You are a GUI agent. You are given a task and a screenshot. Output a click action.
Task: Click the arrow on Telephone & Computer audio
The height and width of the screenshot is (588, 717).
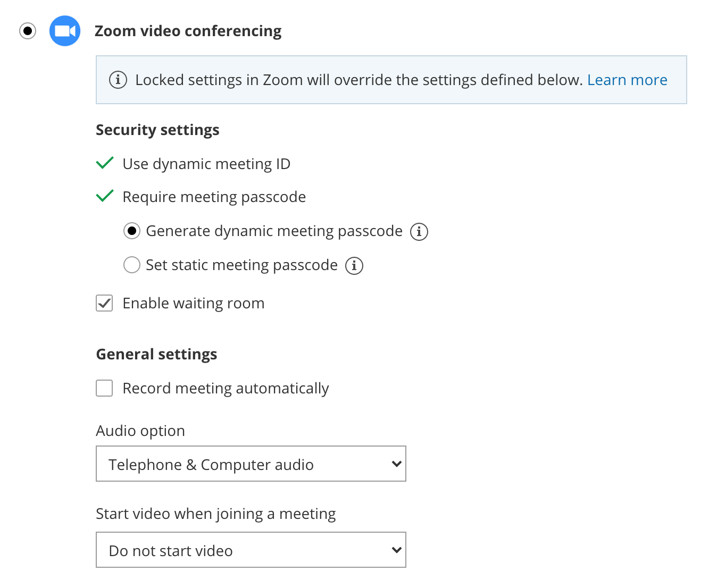[x=396, y=464]
